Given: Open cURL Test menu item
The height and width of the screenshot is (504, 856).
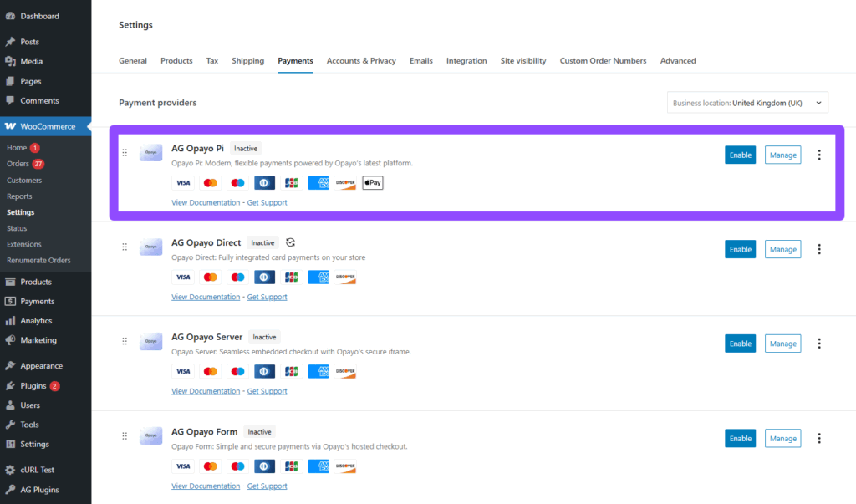Looking at the screenshot, I should pos(37,470).
